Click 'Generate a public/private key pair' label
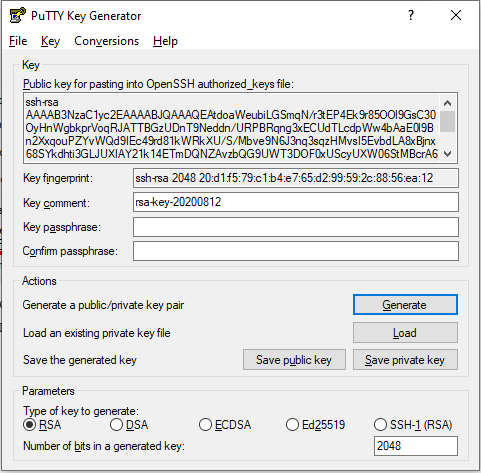Screen dimensions: 481x473 pyautogui.click(x=103, y=305)
